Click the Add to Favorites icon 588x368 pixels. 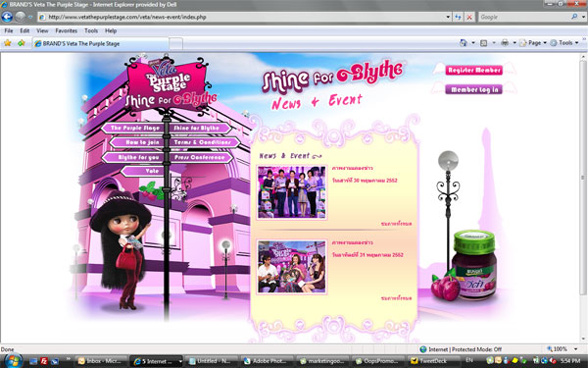pos(21,43)
